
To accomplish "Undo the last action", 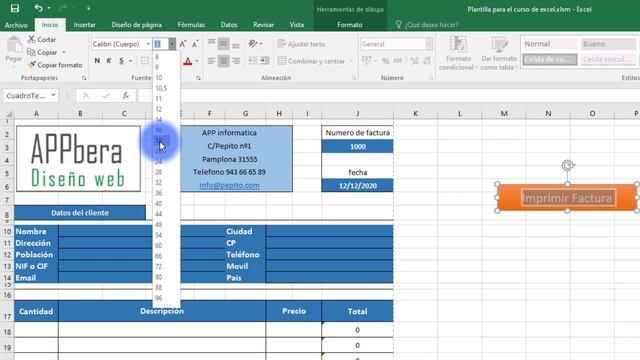I will 38,8.
